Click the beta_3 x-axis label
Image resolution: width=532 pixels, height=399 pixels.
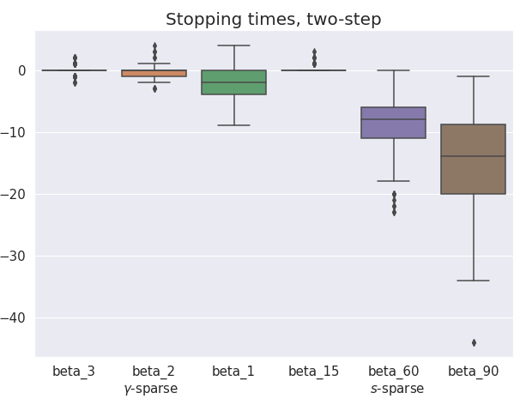pyautogui.click(x=74, y=372)
